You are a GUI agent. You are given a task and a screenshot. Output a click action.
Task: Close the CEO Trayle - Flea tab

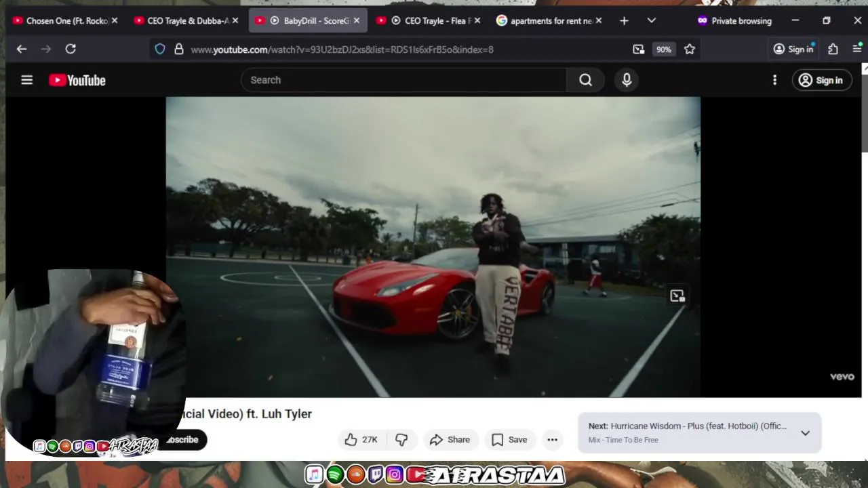pyautogui.click(x=477, y=21)
